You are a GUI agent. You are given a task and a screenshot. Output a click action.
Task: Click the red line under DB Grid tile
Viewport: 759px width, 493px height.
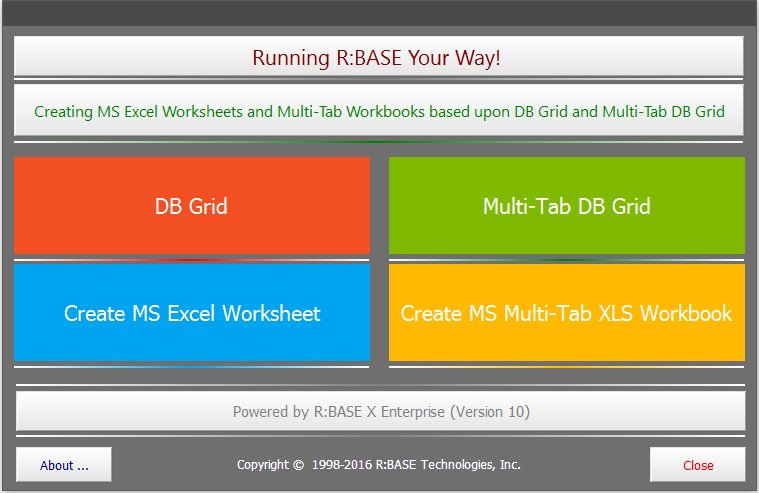point(191,260)
